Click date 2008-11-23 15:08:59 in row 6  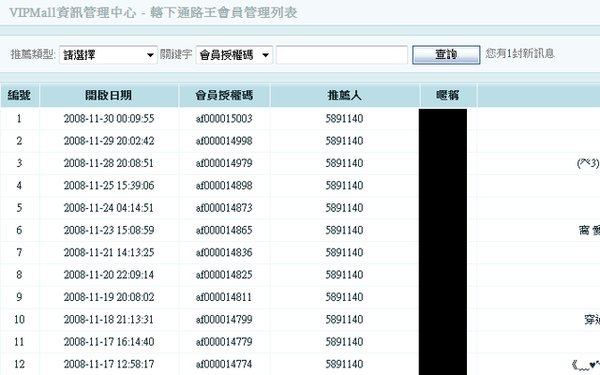(x=109, y=230)
